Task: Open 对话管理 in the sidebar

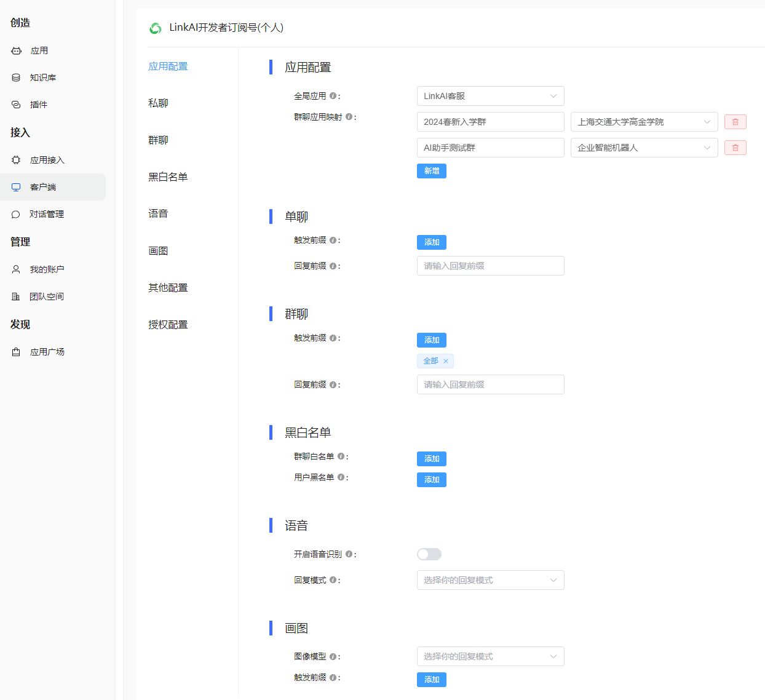Action: pyautogui.click(x=53, y=214)
